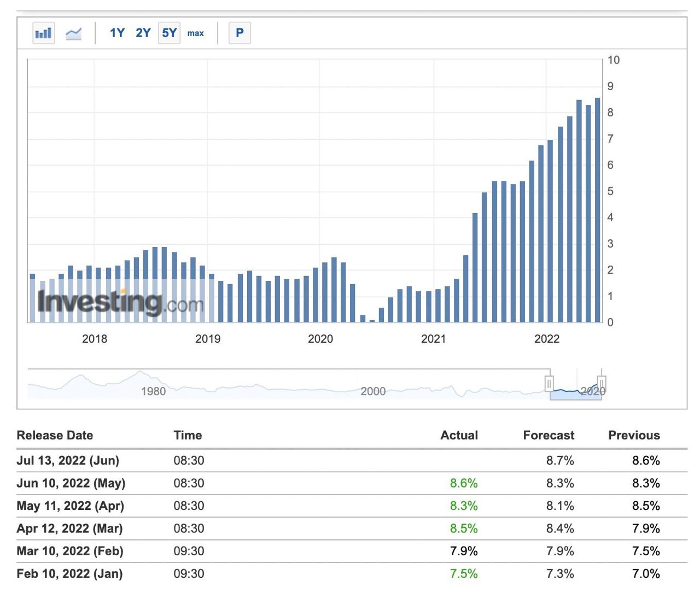Switch to line chart view icon

73,33
